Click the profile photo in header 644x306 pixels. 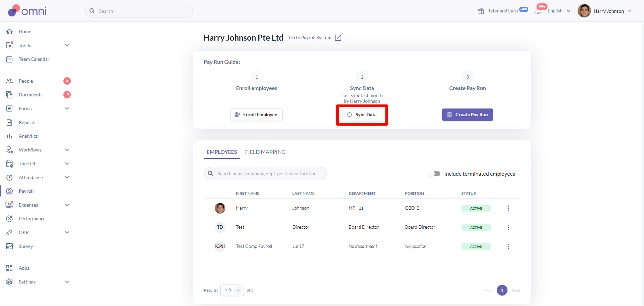click(584, 11)
